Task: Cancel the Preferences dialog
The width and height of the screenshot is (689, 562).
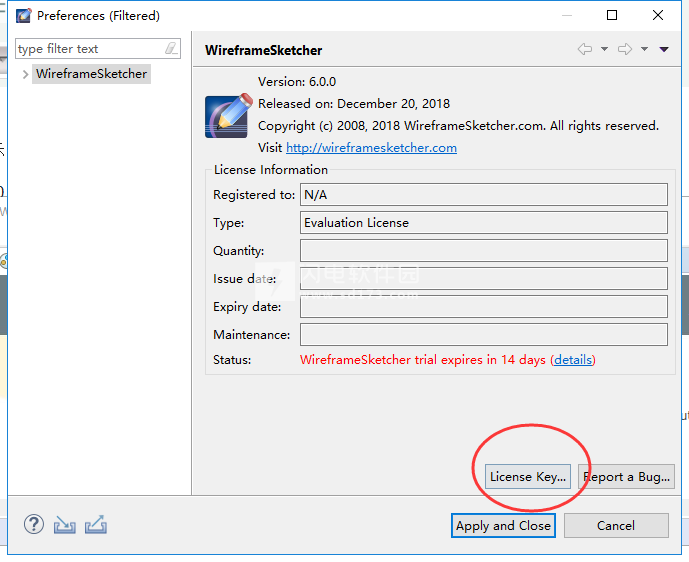Action: 616,526
